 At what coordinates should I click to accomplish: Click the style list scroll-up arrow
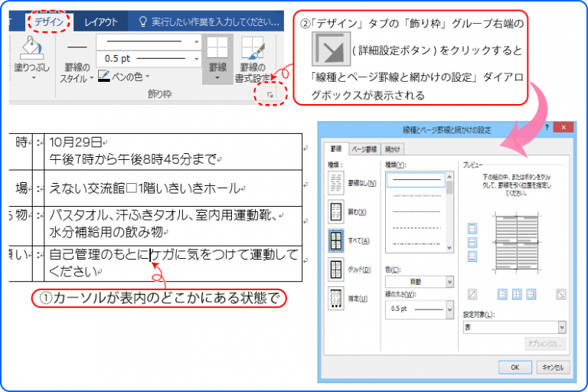click(449, 176)
